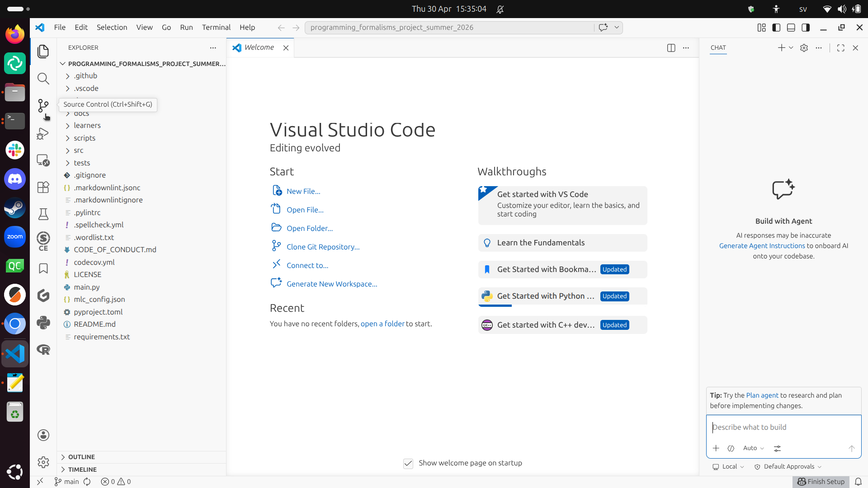Open editor More Actions ellipsis

(x=686, y=48)
